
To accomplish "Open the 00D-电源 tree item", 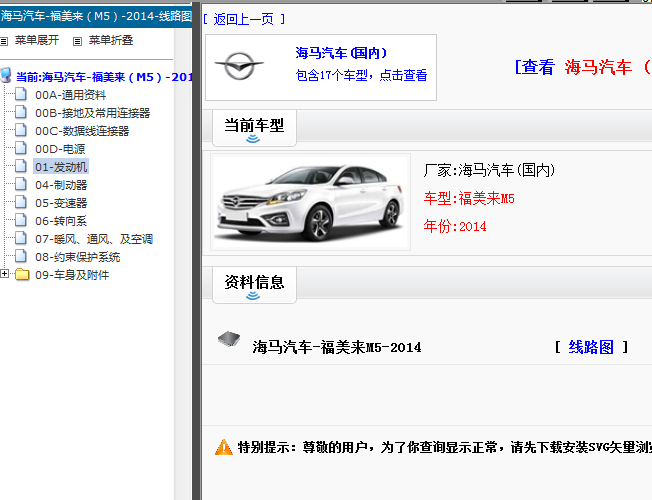I will (x=60, y=149).
